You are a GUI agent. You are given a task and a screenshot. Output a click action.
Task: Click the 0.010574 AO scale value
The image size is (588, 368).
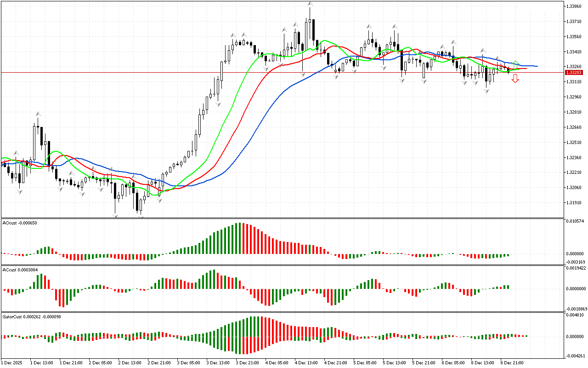(x=576, y=222)
